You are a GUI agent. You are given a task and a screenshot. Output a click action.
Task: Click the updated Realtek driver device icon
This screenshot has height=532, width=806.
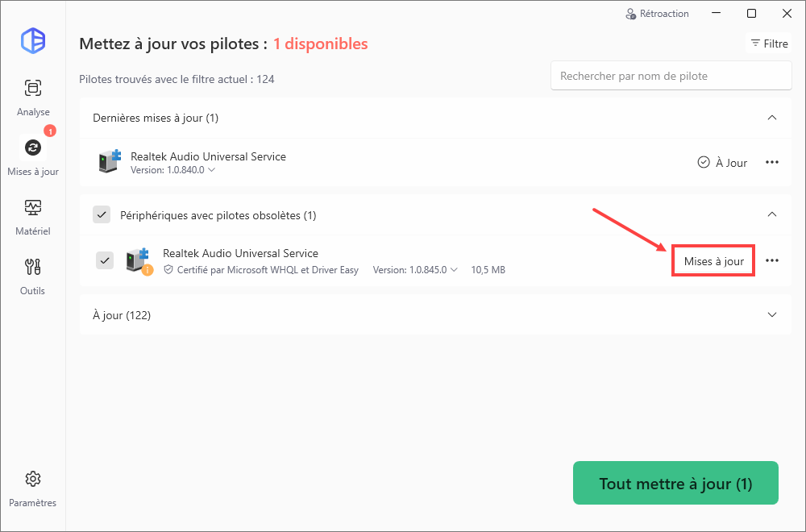pos(109,161)
